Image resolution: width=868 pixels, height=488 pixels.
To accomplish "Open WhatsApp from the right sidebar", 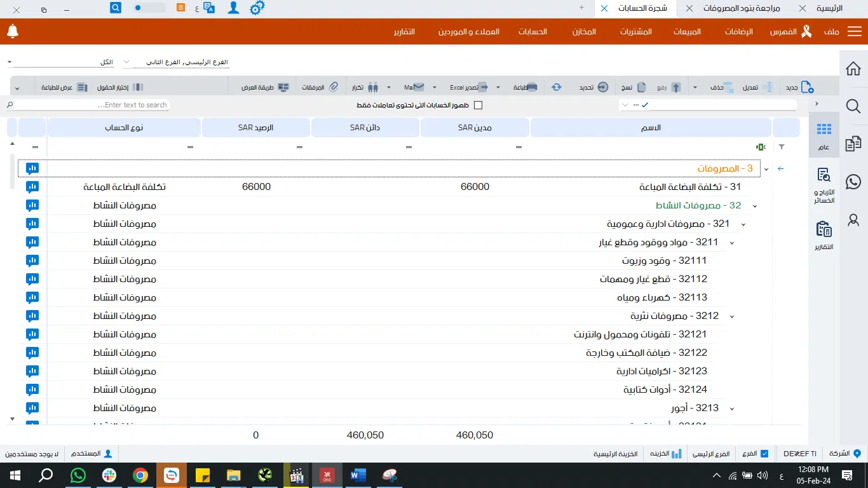I will click(853, 182).
